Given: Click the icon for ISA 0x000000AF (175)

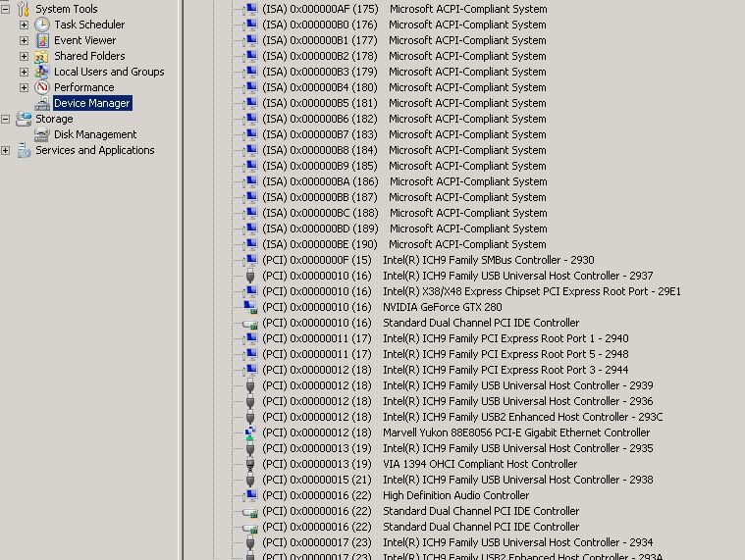Looking at the screenshot, I should click(x=250, y=9).
